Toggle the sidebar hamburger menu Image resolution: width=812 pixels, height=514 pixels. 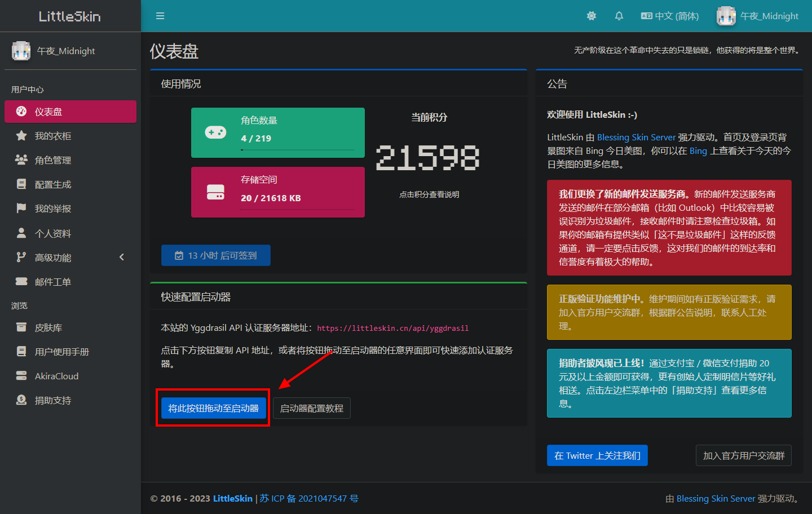[x=160, y=16]
